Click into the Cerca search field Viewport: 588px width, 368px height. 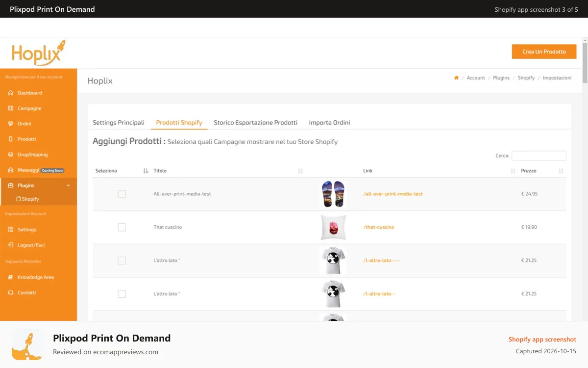pyautogui.click(x=539, y=156)
